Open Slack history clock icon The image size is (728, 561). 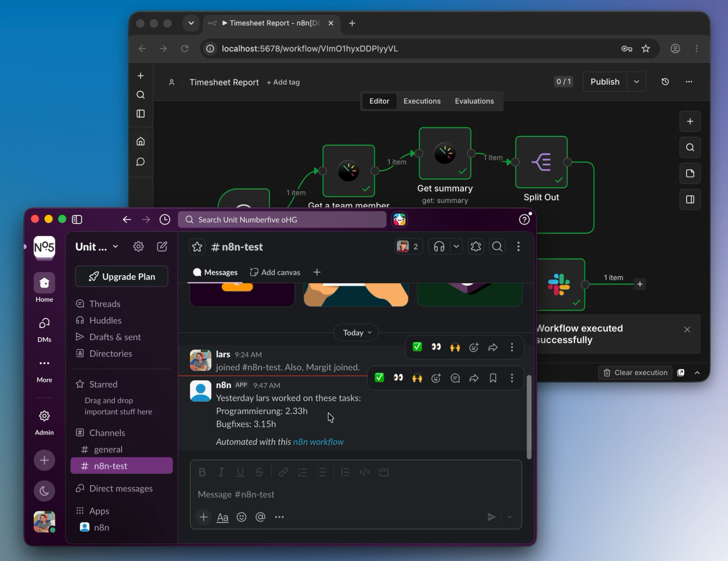(x=165, y=219)
